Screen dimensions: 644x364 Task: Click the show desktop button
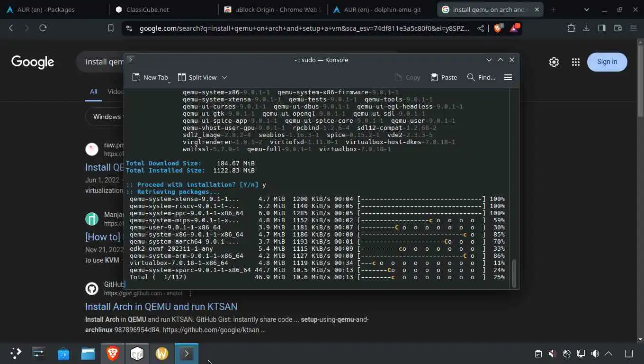[629, 354]
